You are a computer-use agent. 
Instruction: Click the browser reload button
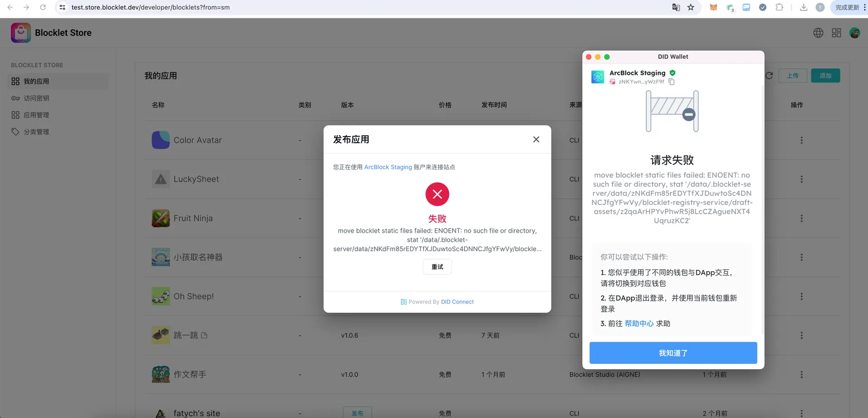[x=43, y=8]
